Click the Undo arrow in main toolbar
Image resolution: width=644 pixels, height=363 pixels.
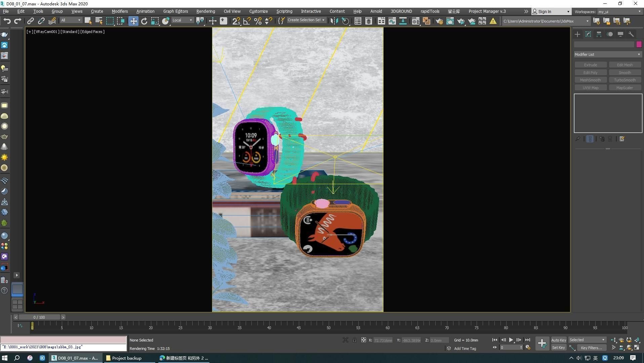[x=7, y=21]
